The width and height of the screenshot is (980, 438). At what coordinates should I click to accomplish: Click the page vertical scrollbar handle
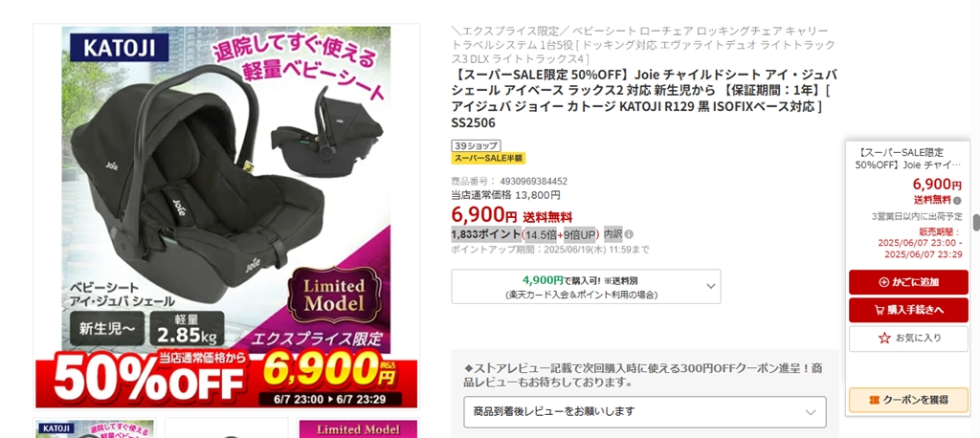click(975, 223)
